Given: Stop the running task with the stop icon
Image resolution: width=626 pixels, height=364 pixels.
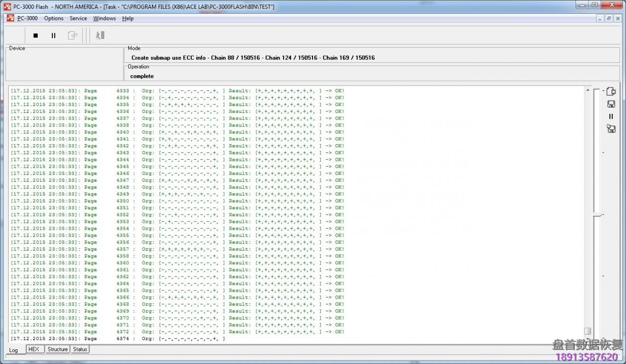Looking at the screenshot, I should coord(35,36).
